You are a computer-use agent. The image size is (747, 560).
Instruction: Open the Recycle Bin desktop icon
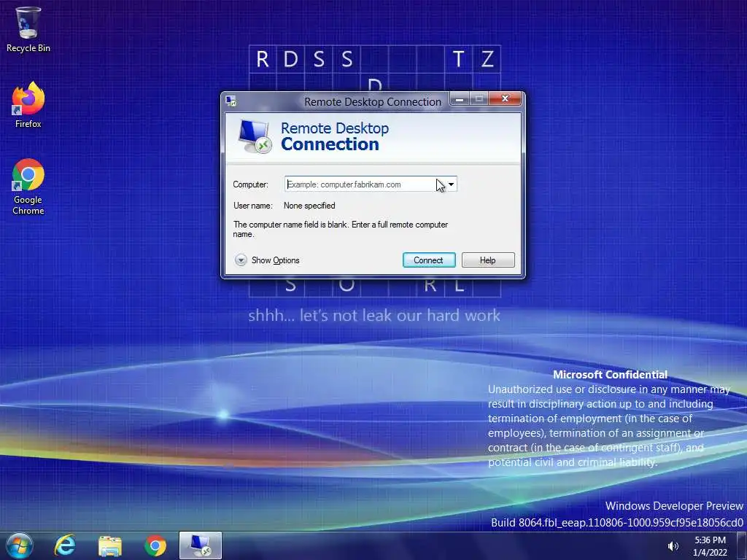click(x=28, y=29)
